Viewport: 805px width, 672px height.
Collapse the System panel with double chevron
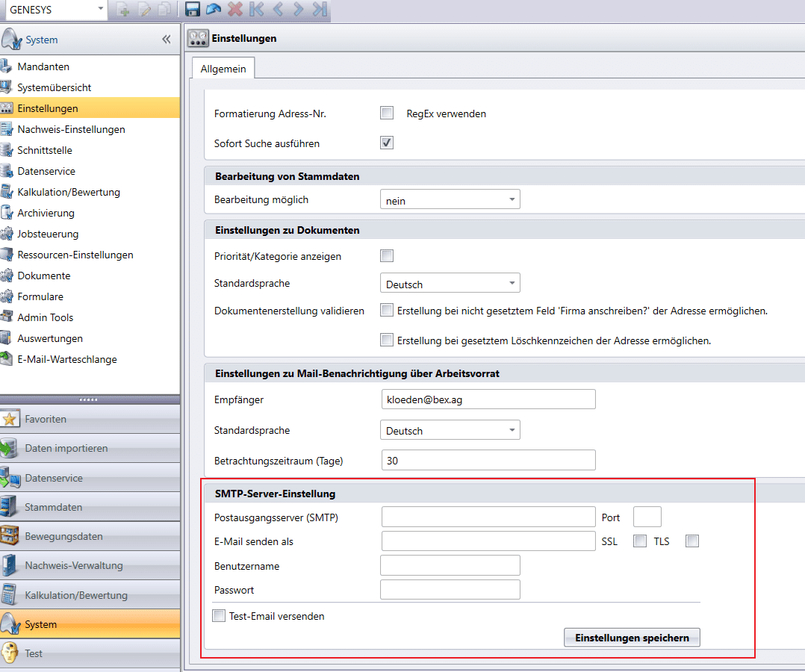166,40
